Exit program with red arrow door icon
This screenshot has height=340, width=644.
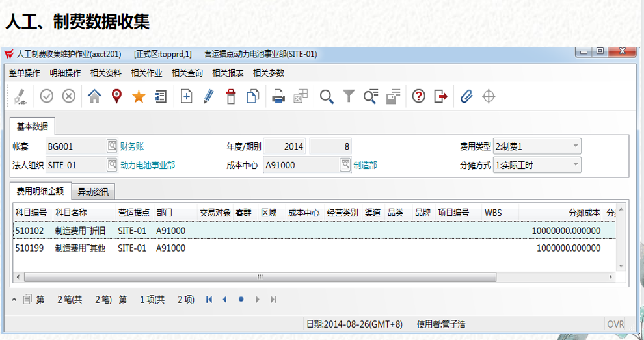tap(440, 96)
